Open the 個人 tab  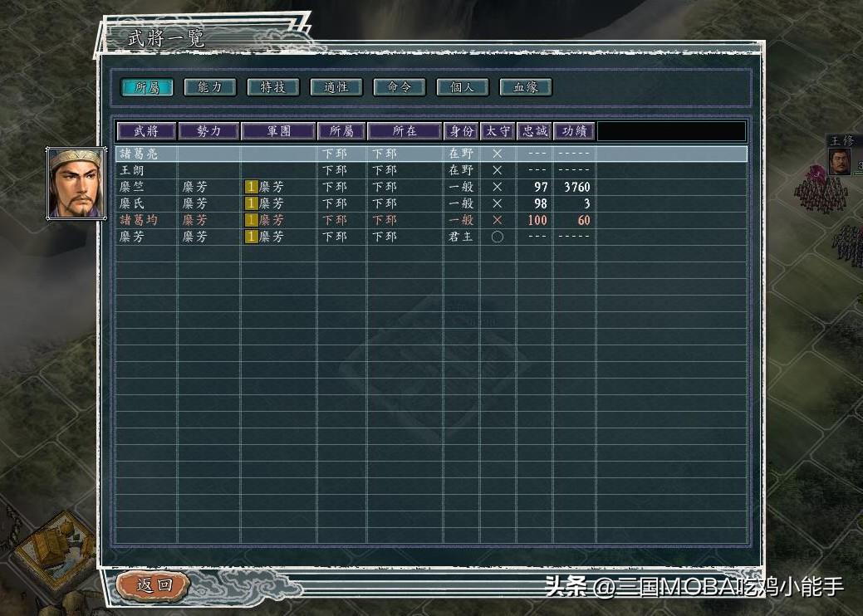463,87
